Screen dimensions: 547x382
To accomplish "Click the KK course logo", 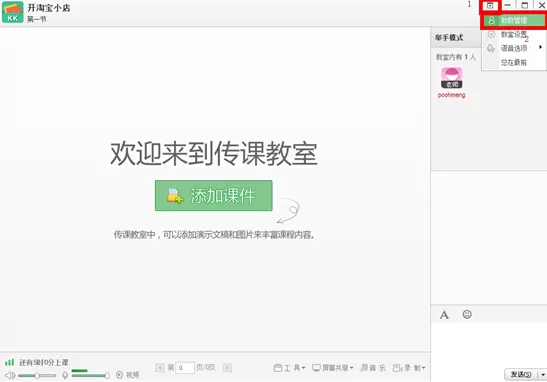I will point(13,12).
